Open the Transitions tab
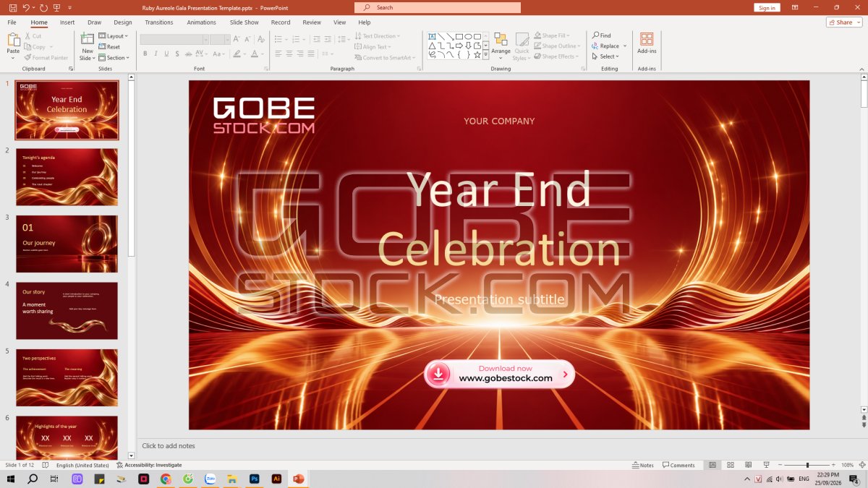868x488 pixels. (x=159, y=22)
